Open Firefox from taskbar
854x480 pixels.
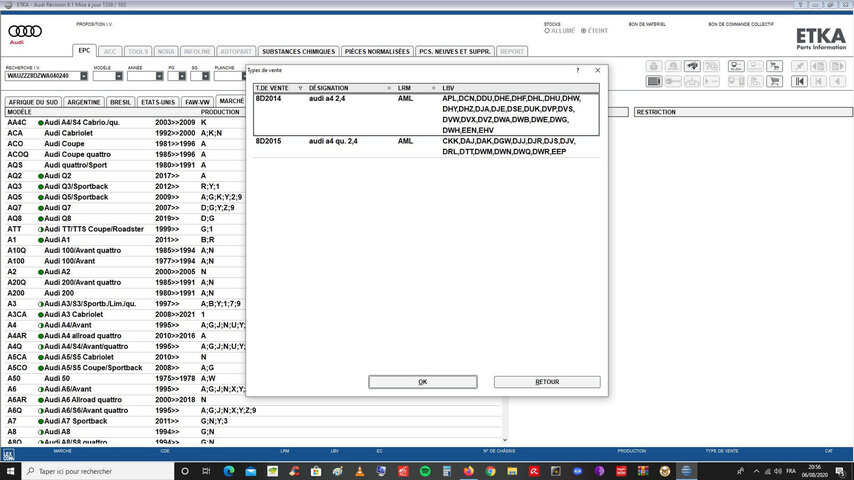click(x=468, y=471)
